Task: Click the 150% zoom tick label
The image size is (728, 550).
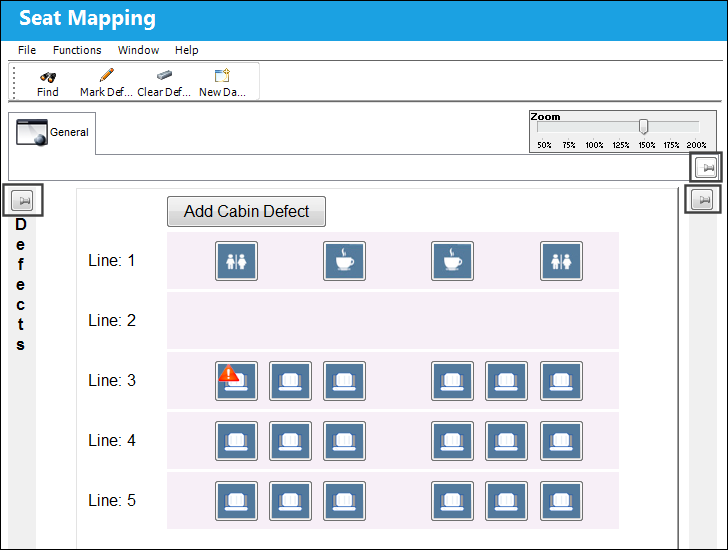Action: tap(646, 145)
